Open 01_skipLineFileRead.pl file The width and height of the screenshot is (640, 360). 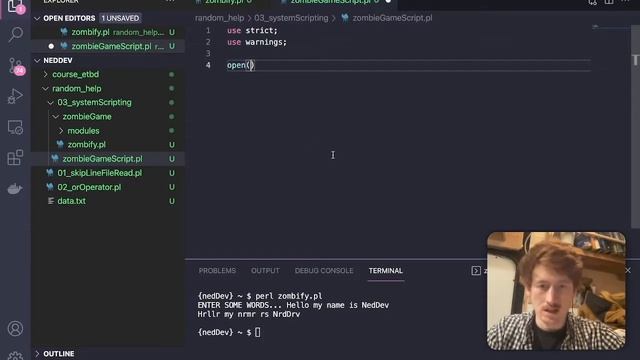[x=100, y=173]
